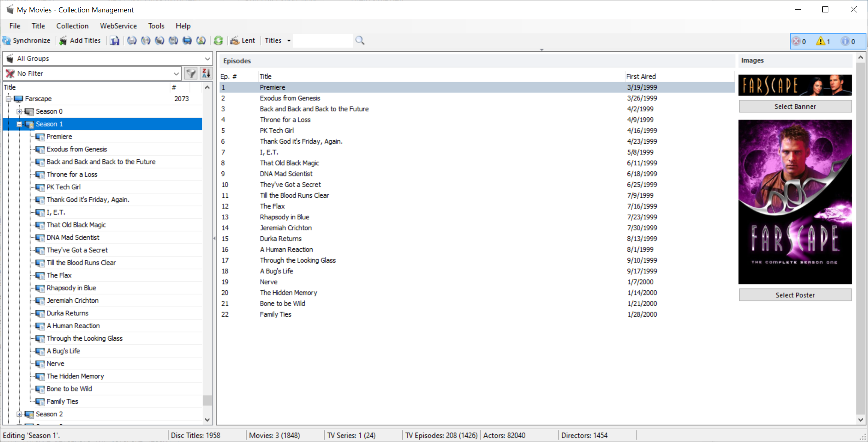Select the Farscape series in the tree
The height and width of the screenshot is (442, 868).
pos(38,98)
